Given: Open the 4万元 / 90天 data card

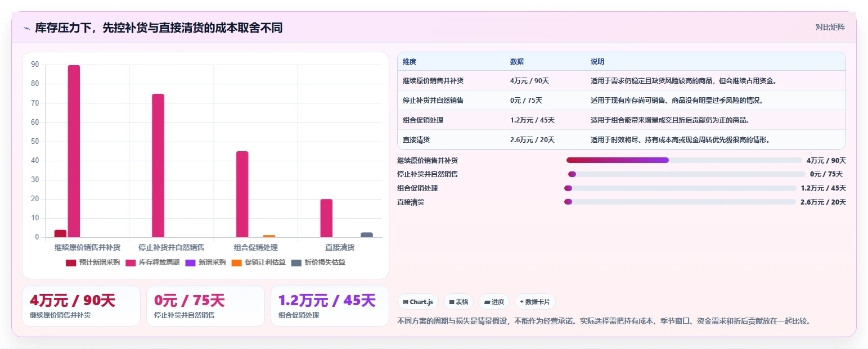Looking at the screenshot, I should point(81,306).
